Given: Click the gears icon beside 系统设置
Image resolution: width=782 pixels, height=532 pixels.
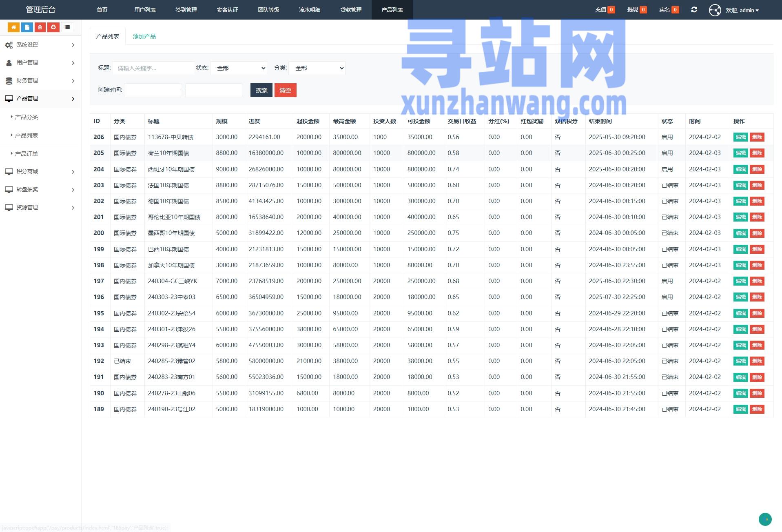Looking at the screenshot, I should [9, 45].
